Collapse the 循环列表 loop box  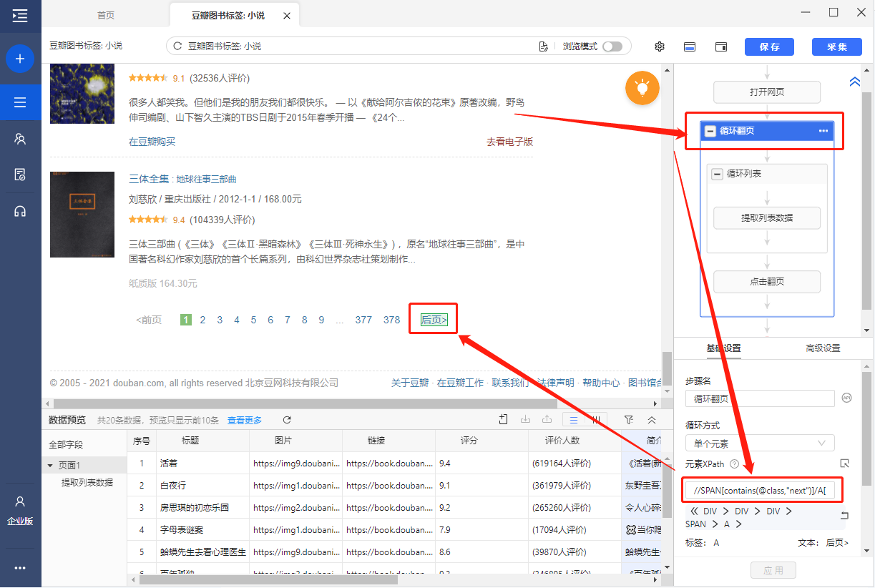[x=717, y=174]
